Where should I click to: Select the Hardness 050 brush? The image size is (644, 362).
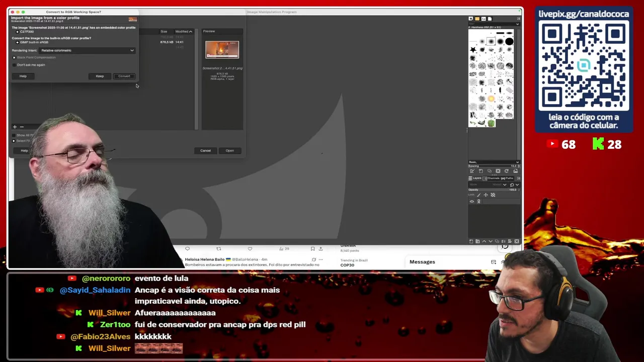point(491,41)
